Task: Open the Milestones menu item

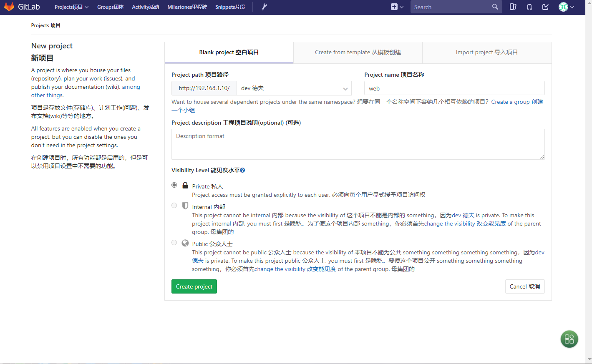Action: point(187,7)
